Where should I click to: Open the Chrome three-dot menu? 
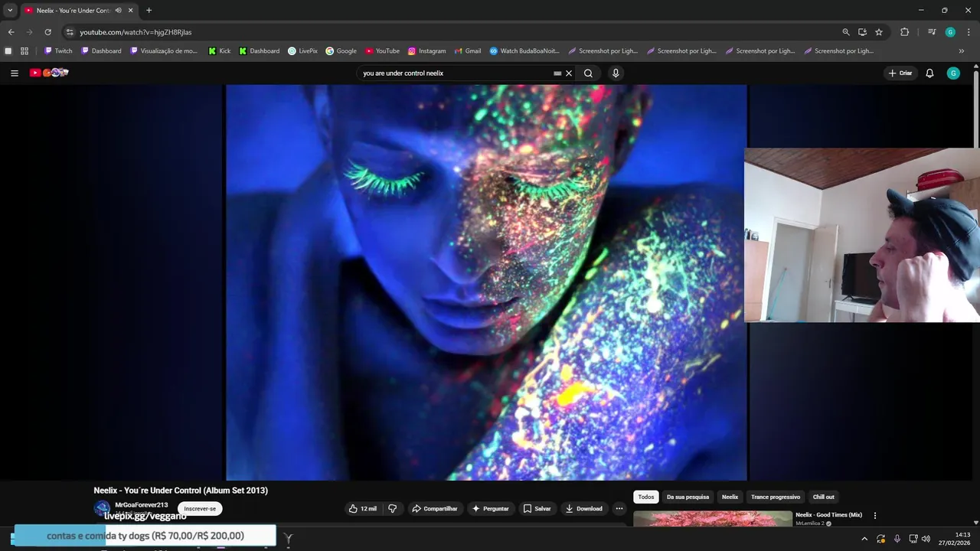[969, 32]
